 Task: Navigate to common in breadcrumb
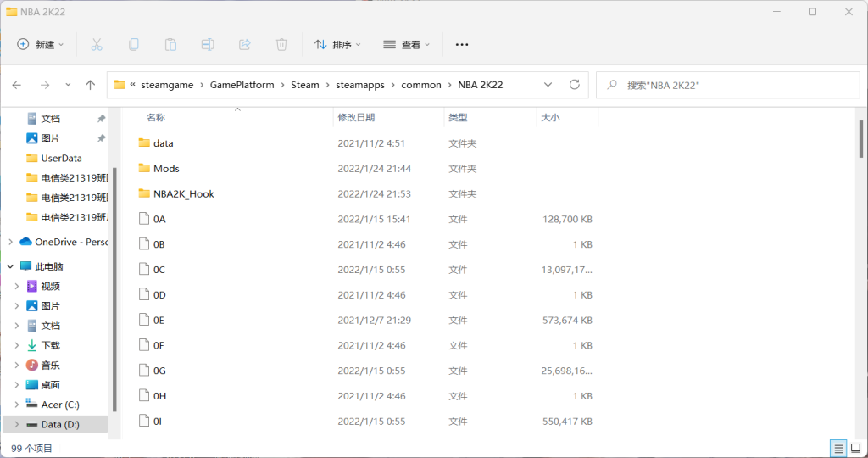click(x=421, y=85)
